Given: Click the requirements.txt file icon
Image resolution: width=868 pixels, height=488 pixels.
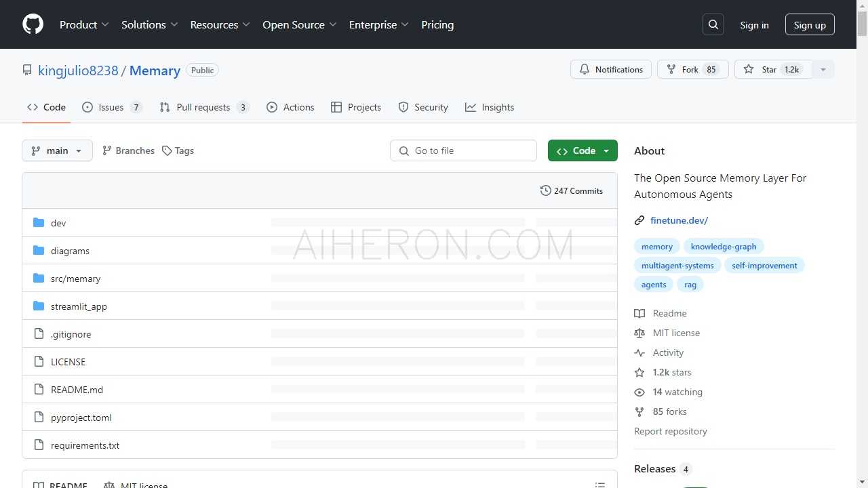Looking at the screenshot, I should [x=39, y=445].
